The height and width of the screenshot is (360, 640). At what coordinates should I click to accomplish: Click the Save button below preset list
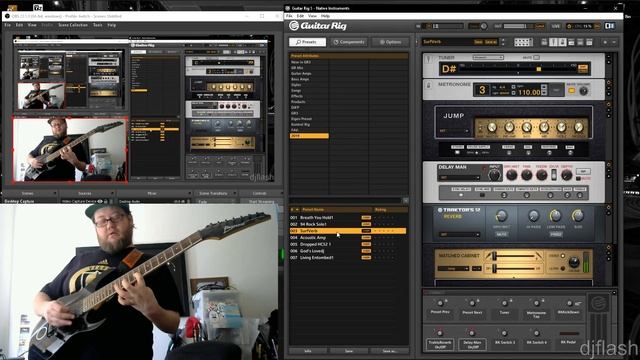click(349, 351)
